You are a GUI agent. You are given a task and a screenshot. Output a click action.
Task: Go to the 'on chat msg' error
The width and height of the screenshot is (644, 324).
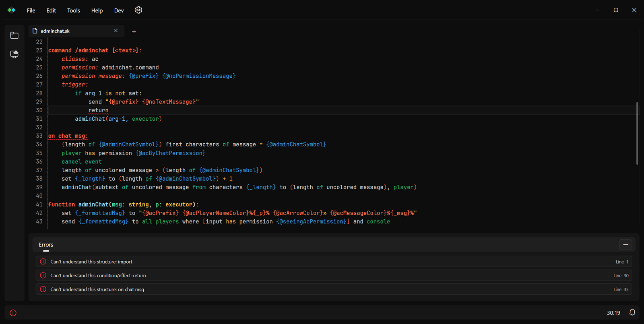[334, 289]
